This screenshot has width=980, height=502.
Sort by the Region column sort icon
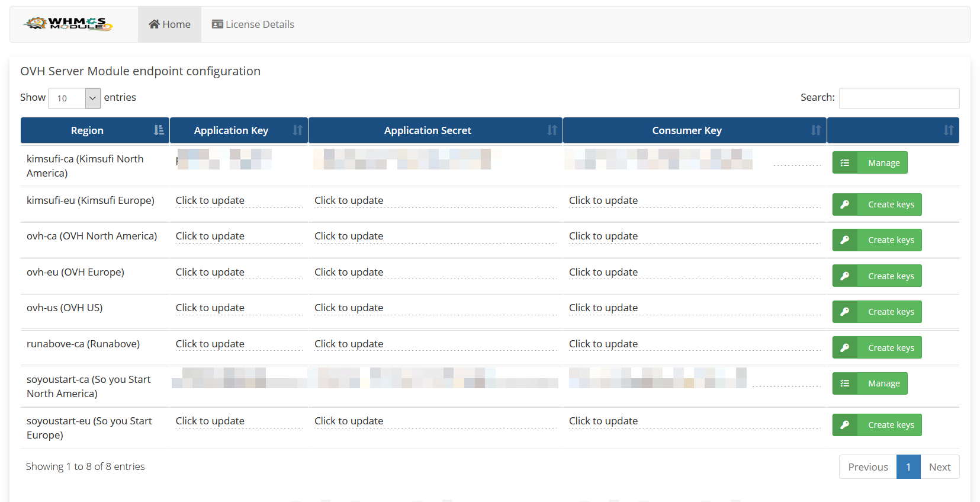click(159, 130)
